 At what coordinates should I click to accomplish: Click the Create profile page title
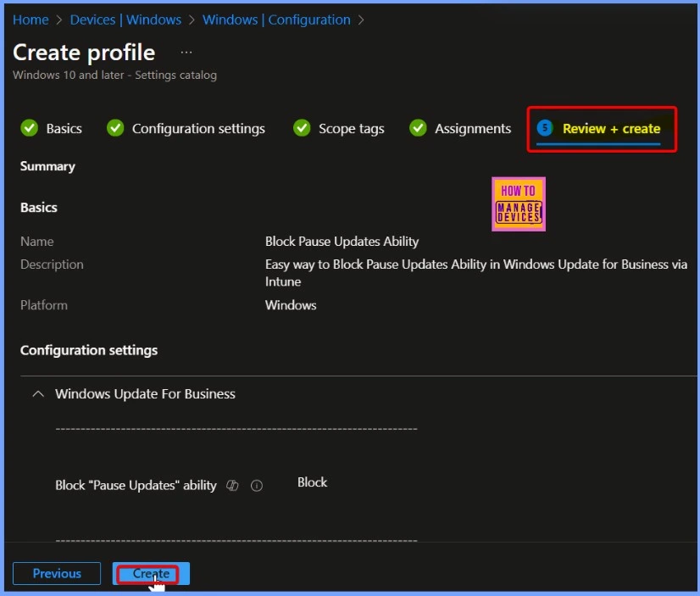(x=84, y=53)
